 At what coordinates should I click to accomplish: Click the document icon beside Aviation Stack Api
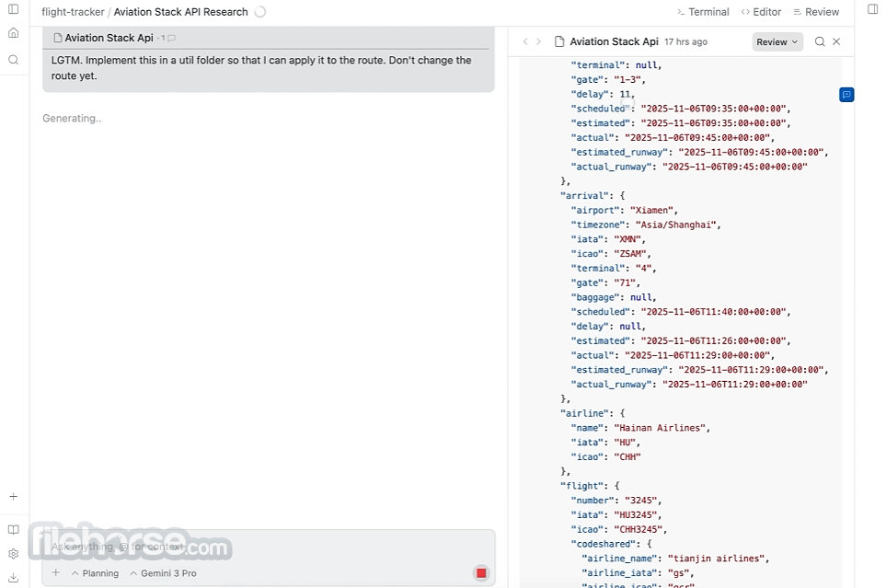559,41
